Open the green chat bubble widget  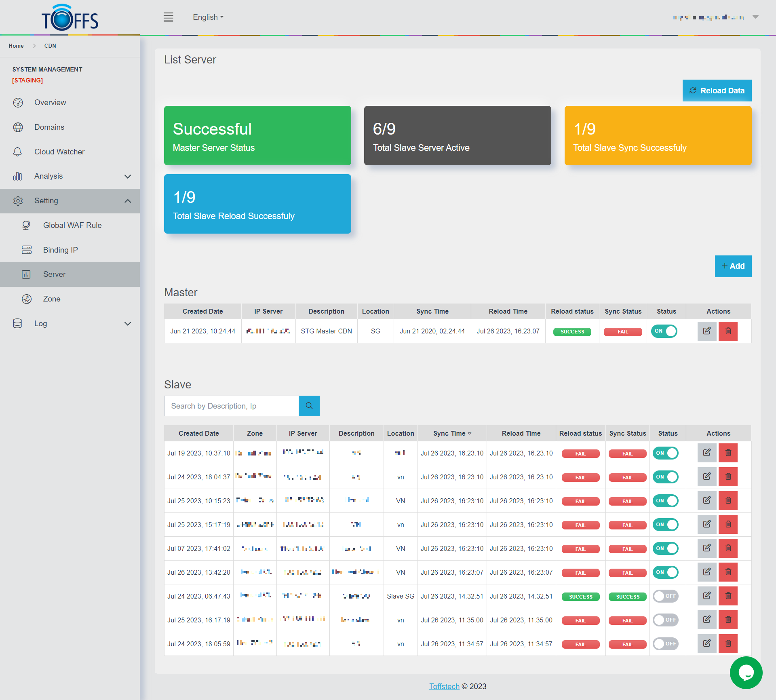pyautogui.click(x=746, y=673)
